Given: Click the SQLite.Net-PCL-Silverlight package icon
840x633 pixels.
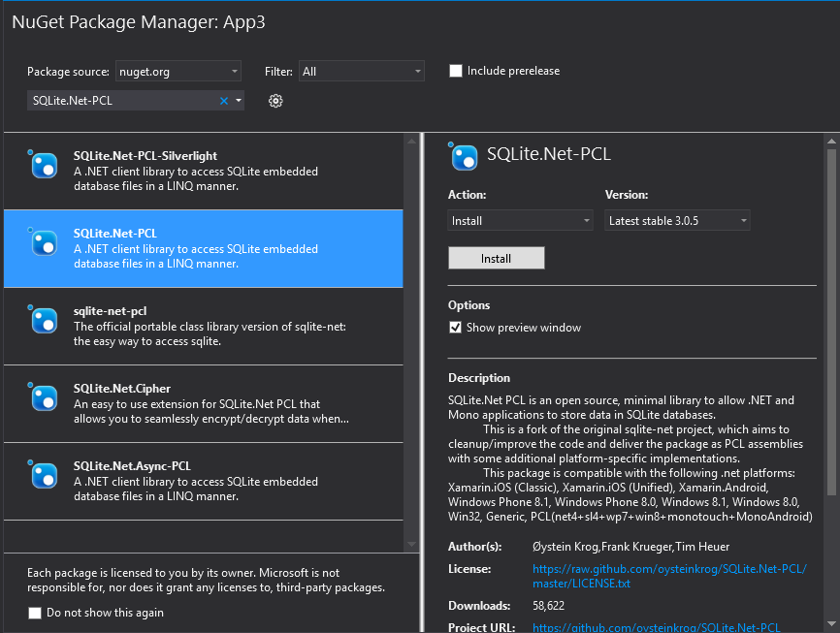Looking at the screenshot, I should pyautogui.click(x=45, y=167).
